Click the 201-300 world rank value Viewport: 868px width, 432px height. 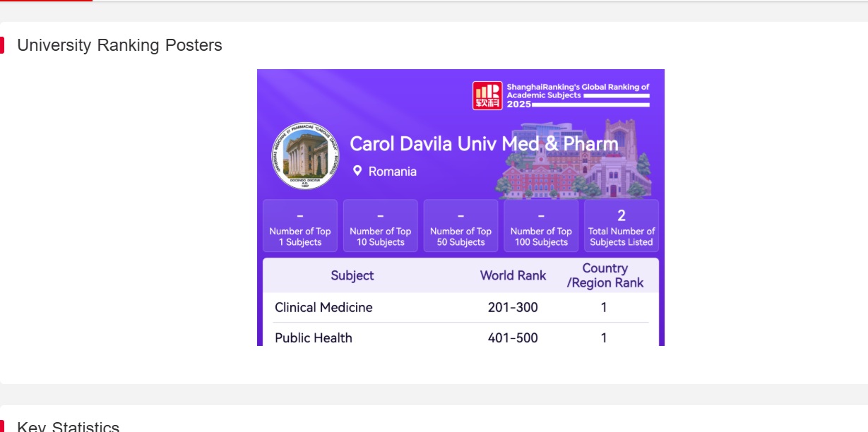click(513, 307)
